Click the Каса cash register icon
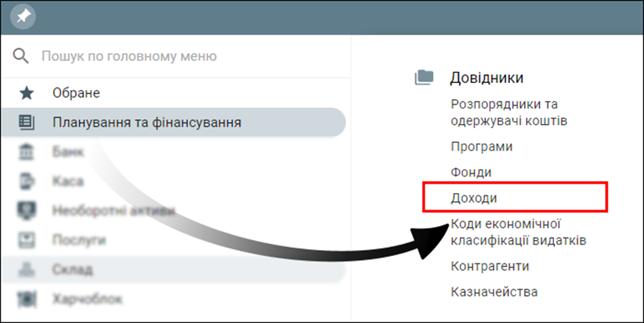 click(27, 181)
